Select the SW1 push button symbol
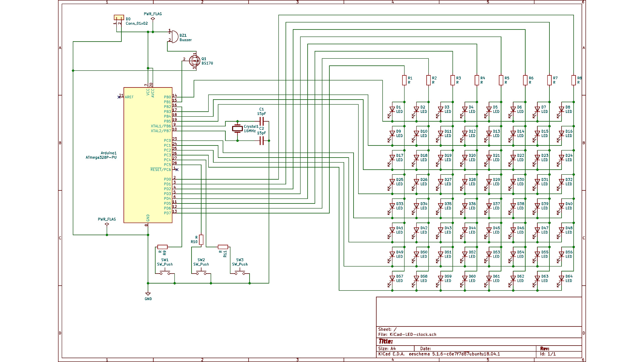 coord(165,273)
